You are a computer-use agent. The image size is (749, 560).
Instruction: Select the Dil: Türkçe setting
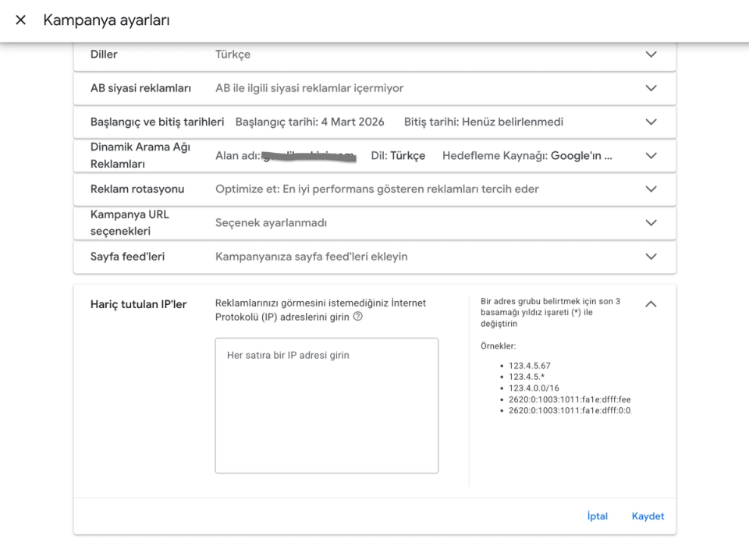pos(399,155)
